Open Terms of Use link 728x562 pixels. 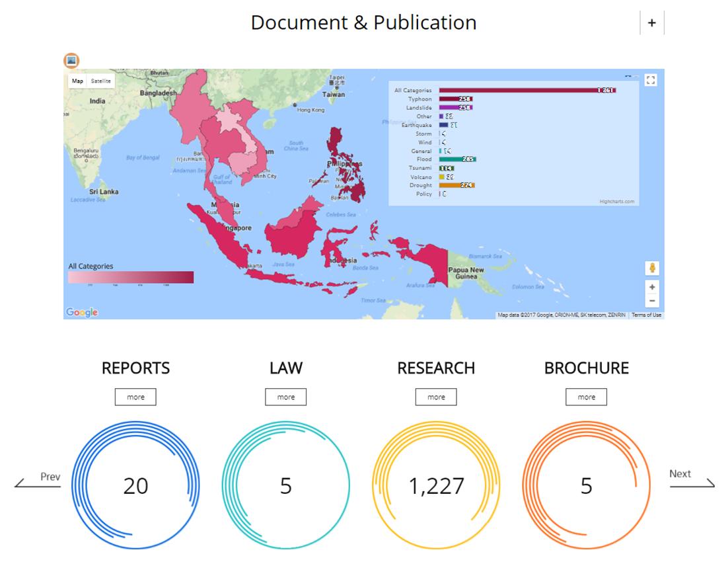(x=646, y=315)
